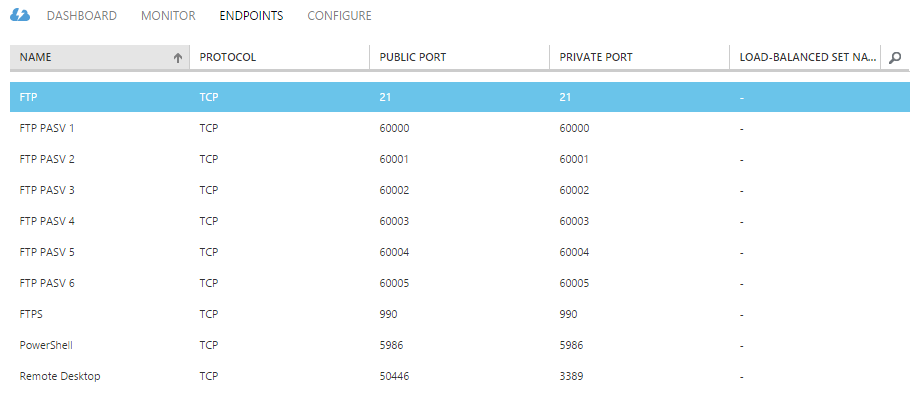Sort by Public Port column
Image resolution: width=920 pixels, height=400 pixels.
coord(413,57)
